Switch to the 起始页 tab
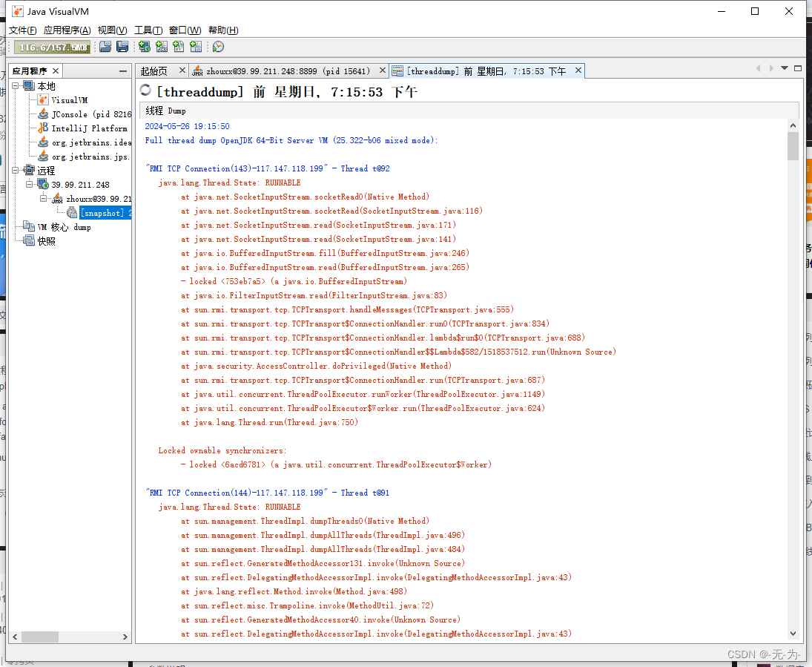Viewport: 812px width, 667px height. pyautogui.click(x=156, y=70)
